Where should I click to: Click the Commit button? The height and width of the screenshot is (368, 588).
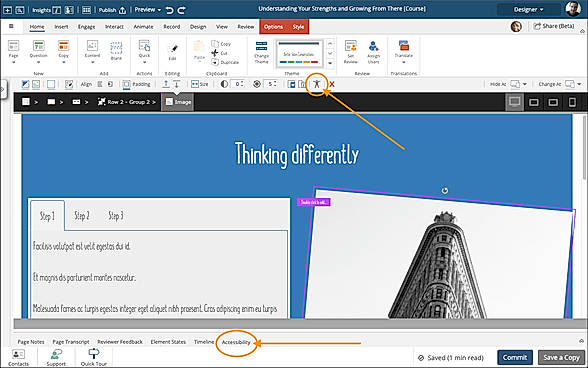(515, 357)
